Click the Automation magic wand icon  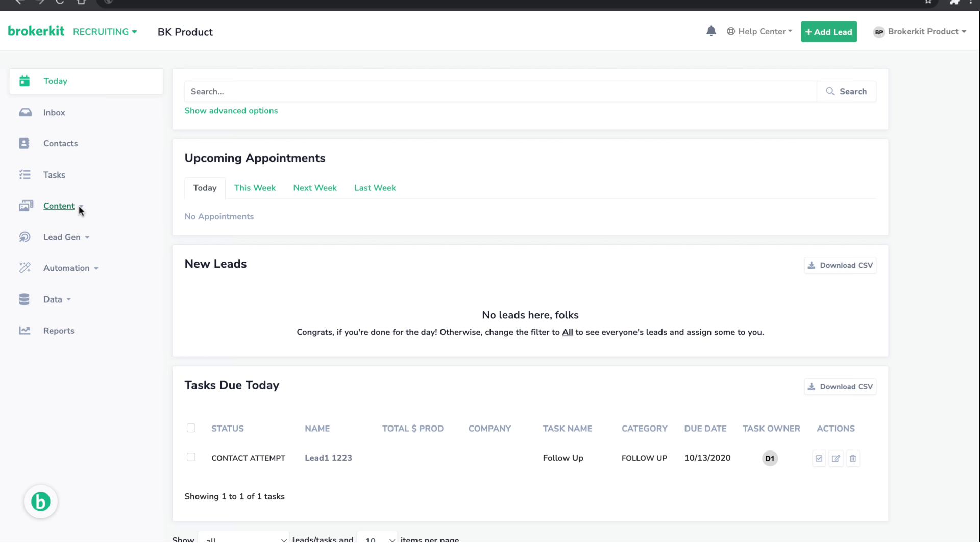click(24, 268)
